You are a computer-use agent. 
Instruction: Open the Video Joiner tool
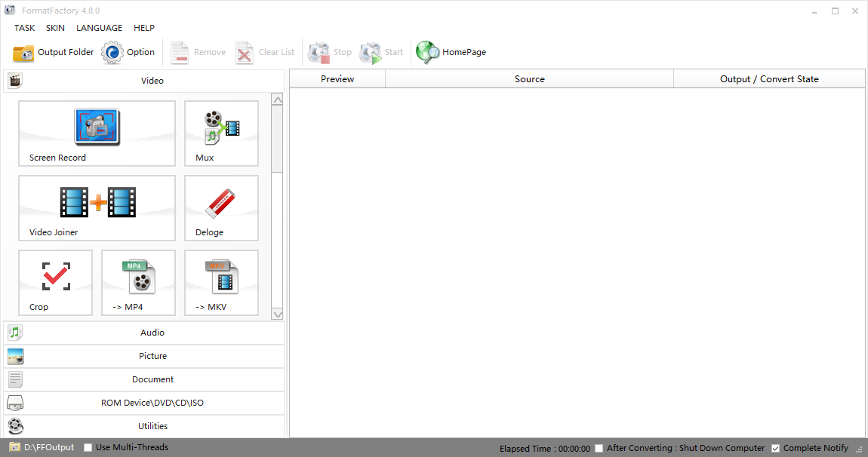tap(97, 208)
